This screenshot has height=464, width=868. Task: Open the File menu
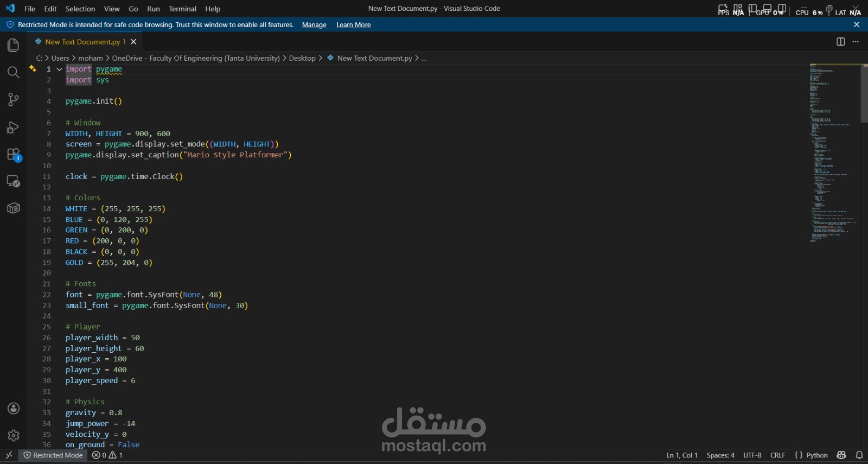30,9
